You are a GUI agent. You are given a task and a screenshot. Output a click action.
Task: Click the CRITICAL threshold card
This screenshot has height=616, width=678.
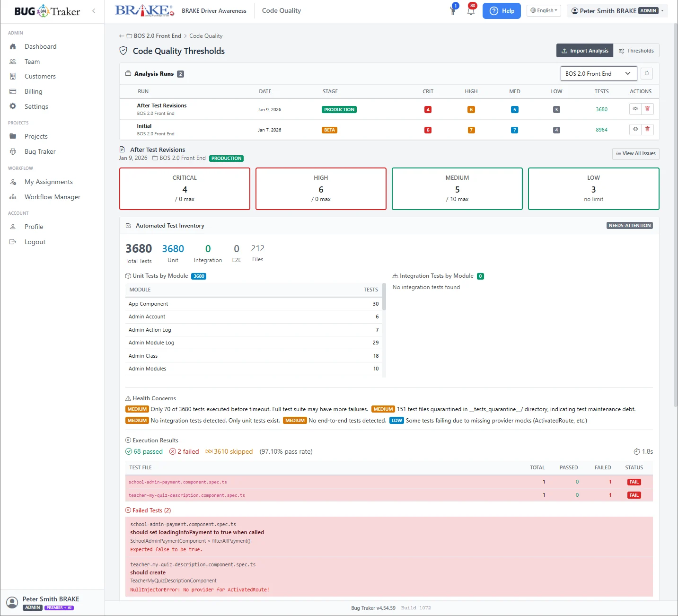[185, 188]
